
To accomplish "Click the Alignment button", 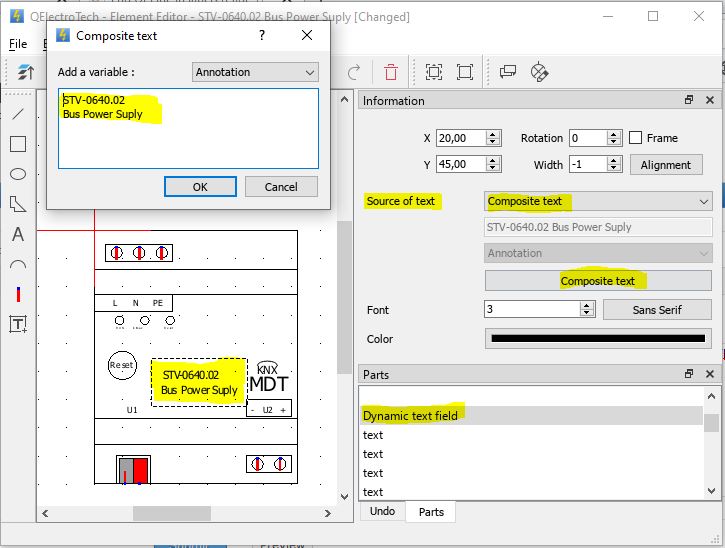I will [665, 165].
